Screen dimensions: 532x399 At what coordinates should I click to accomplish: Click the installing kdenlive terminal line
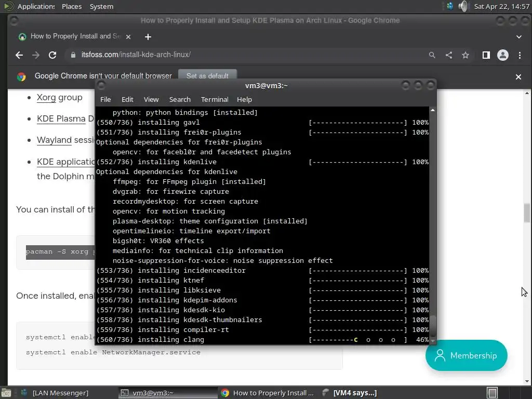262,162
